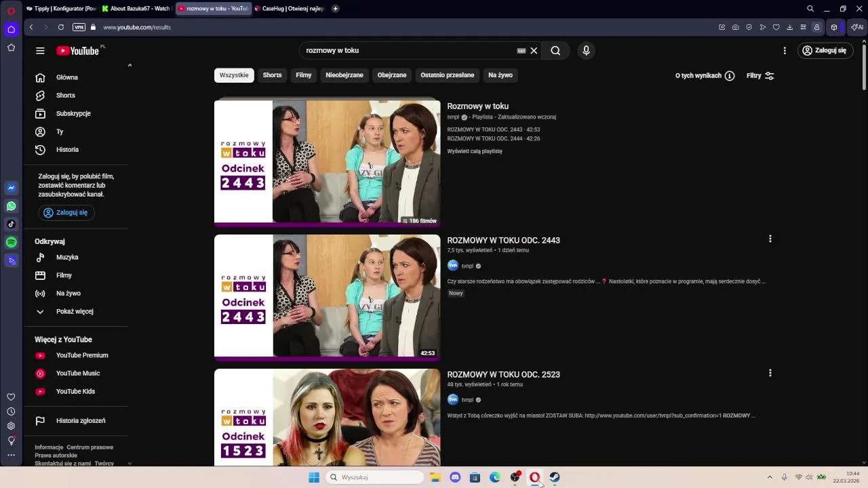Viewport: 868px width, 488px height.
Task: Open more options for ODC. 2443 video
Action: tap(770, 239)
